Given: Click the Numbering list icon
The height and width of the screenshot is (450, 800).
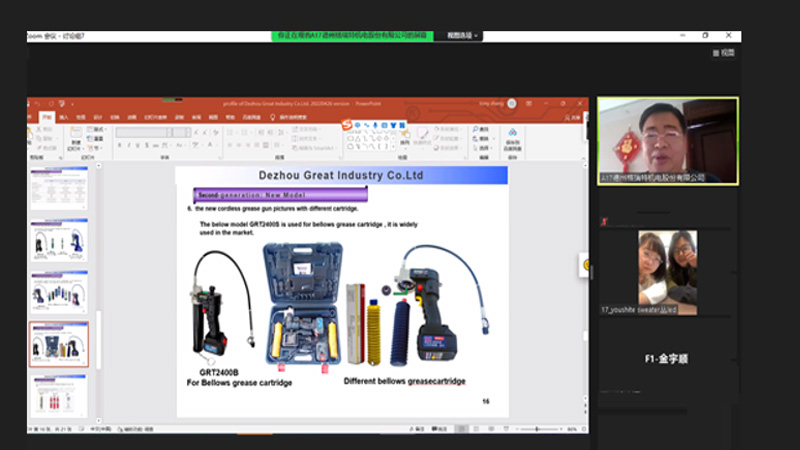Looking at the screenshot, I should click(245, 133).
